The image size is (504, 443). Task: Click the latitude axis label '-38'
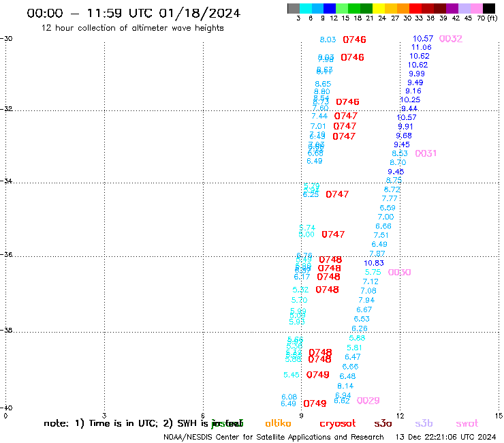point(6,331)
